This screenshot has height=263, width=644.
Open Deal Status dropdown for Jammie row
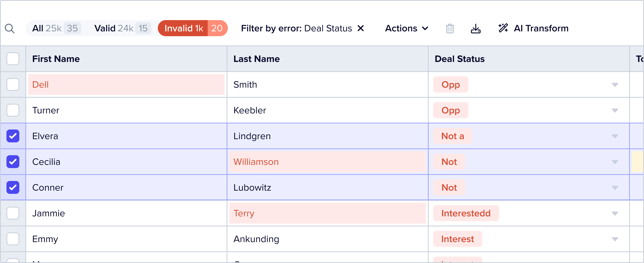(x=615, y=214)
